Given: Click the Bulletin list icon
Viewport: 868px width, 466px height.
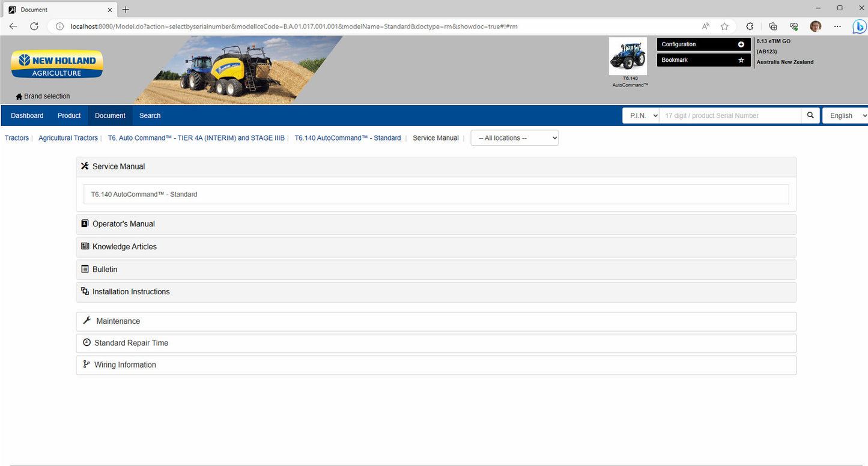Looking at the screenshot, I should point(85,269).
